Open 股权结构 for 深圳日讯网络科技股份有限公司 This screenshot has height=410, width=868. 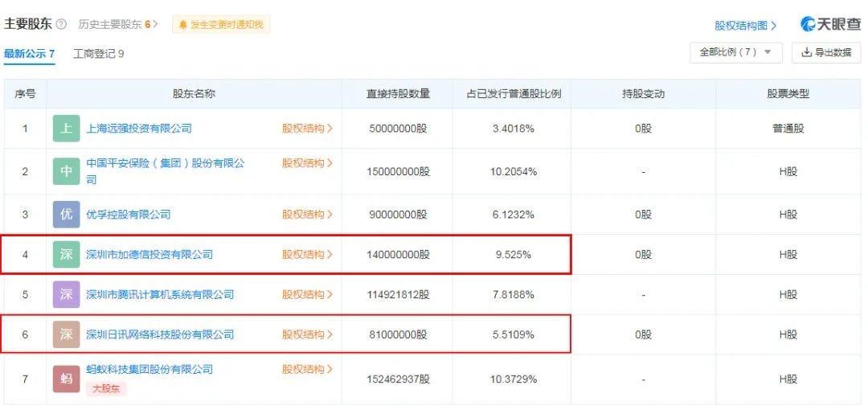coord(307,334)
